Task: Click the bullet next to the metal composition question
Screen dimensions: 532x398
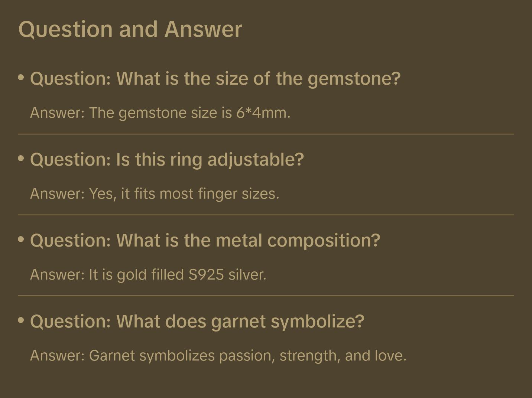Action: coord(21,239)
